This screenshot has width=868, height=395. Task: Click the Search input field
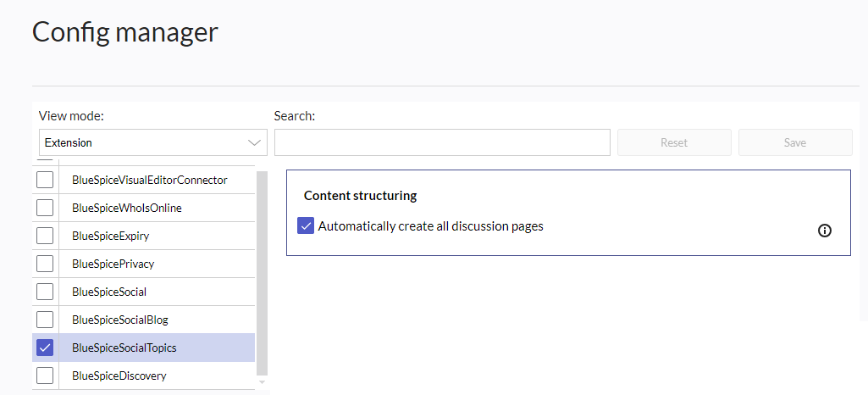442,142
